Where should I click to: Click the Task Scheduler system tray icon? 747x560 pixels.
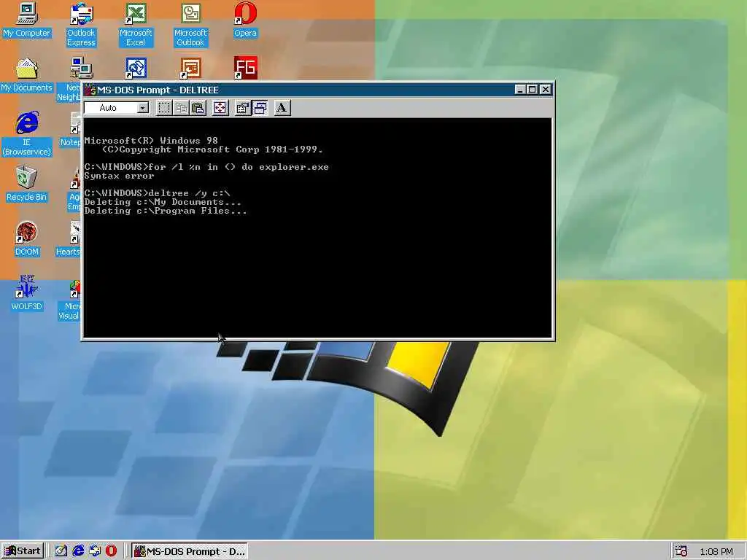pos(681,551)
